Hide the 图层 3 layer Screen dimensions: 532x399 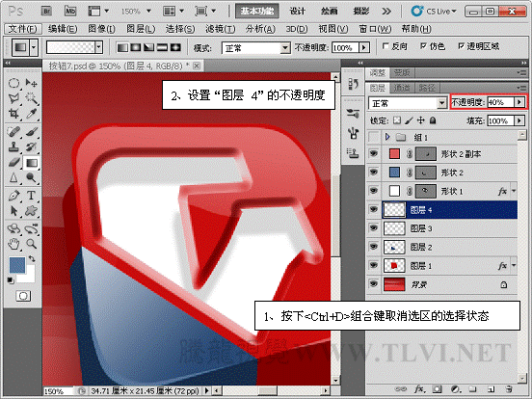[x=374, y=228]
